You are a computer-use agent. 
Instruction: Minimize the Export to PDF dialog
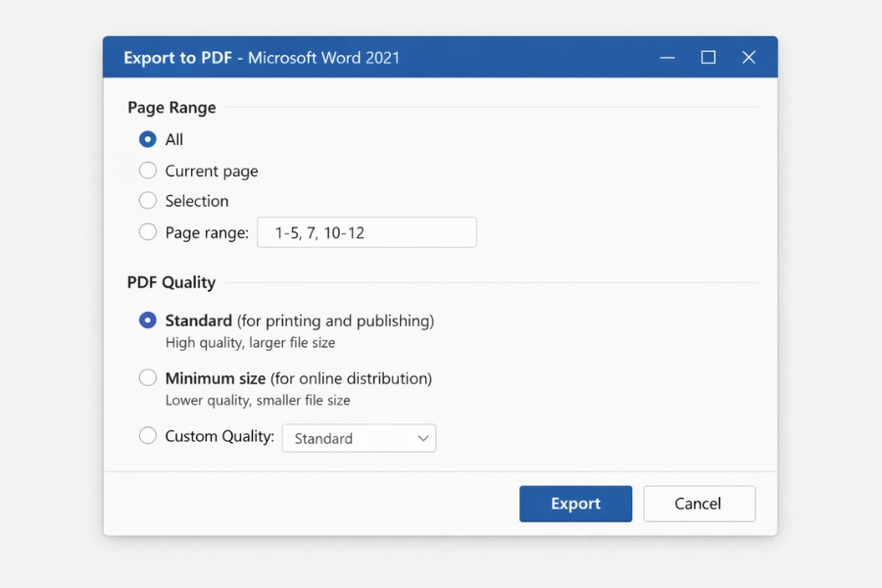click(667, 58)
